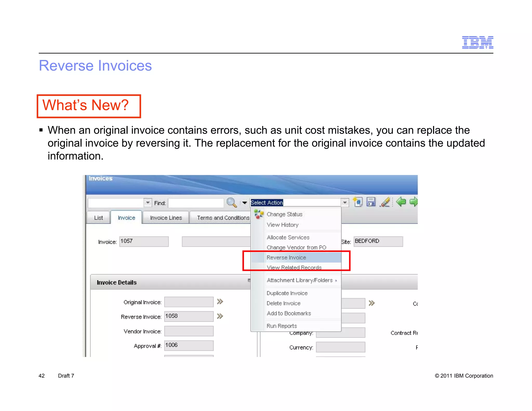532x411 pixels.
Task: Click the Save Invoice disk icon
Action: [x=371, y=202]
